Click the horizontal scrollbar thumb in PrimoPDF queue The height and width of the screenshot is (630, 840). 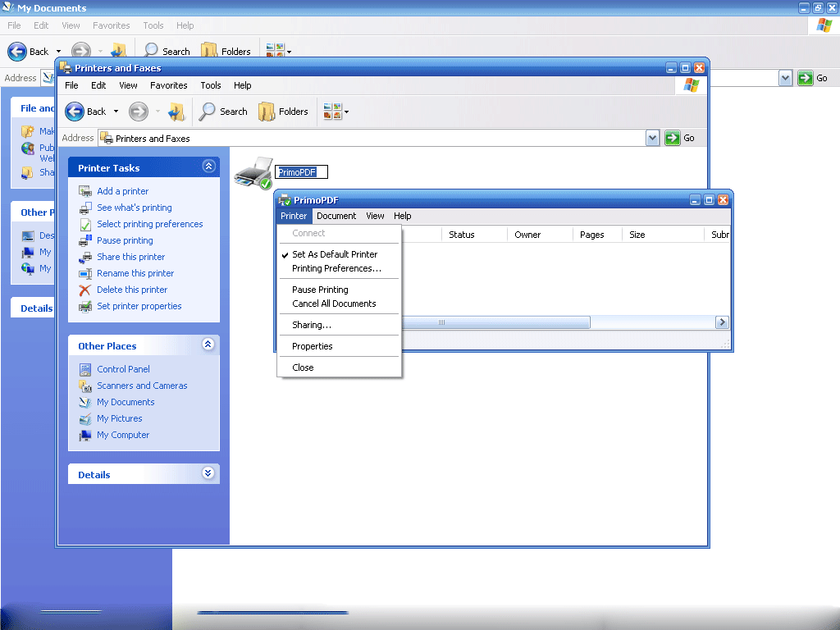(x=495, y=322)
